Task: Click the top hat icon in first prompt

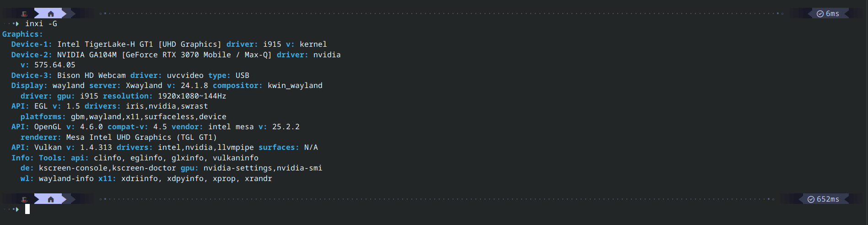Action: pyautogui.click(x=25, y=14)
